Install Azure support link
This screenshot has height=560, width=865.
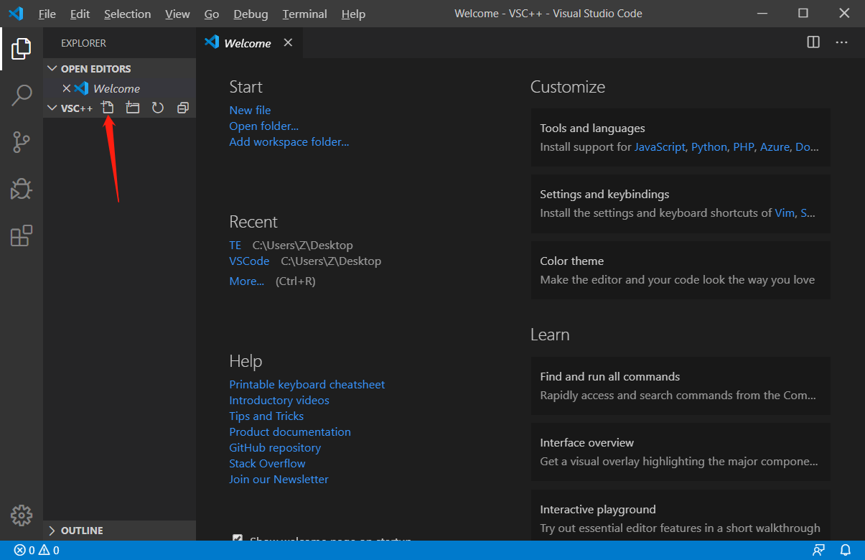tap(775, 147)
